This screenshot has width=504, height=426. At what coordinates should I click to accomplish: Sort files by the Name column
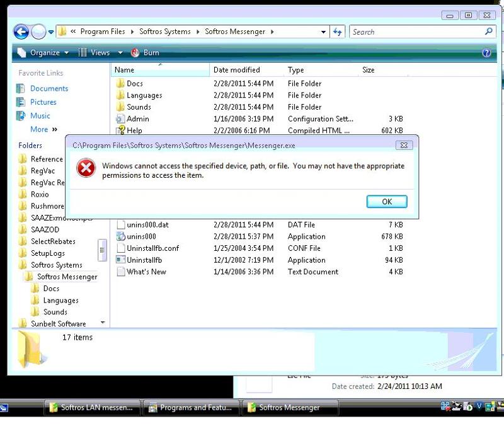tap(161, 70)
